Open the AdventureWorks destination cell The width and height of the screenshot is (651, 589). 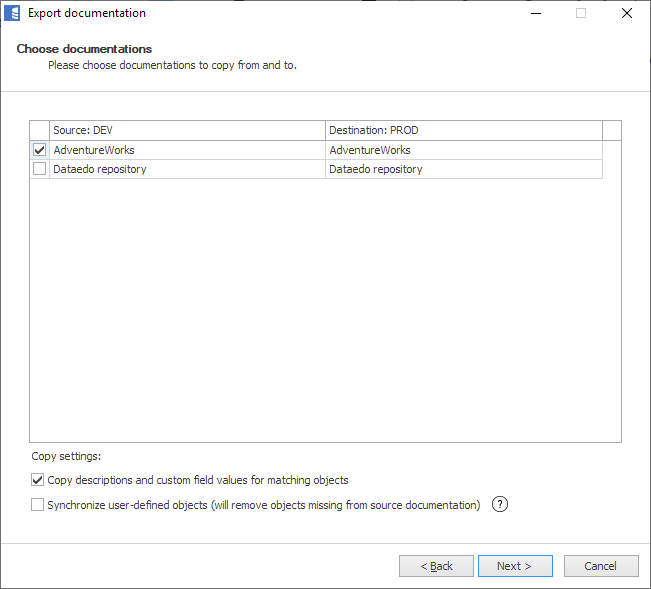tap(463, 150)
